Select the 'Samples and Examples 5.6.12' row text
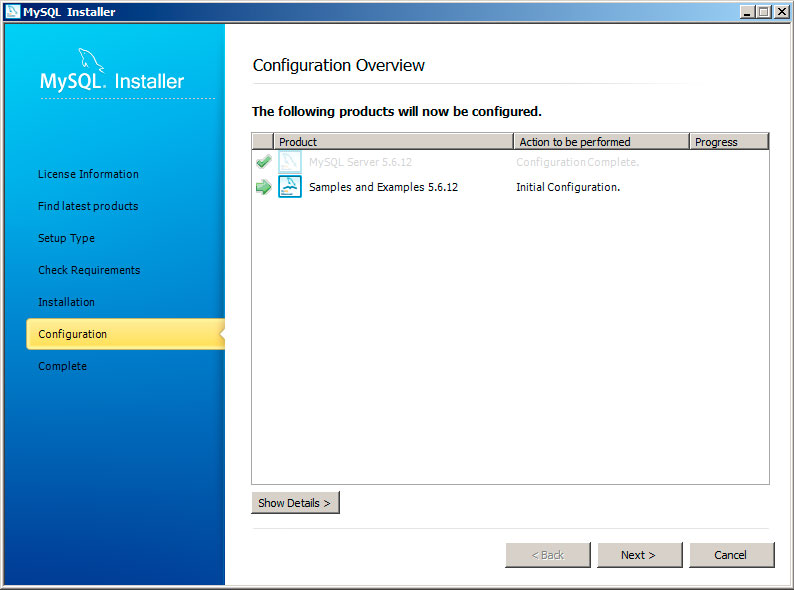This screenshot has height=590, width=794. 383,187
